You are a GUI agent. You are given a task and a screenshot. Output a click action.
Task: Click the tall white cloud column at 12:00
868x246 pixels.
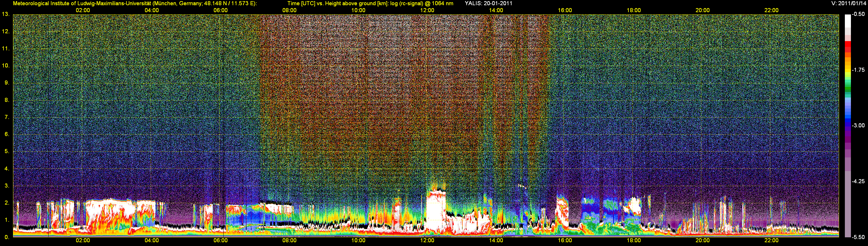pos(436,211)
